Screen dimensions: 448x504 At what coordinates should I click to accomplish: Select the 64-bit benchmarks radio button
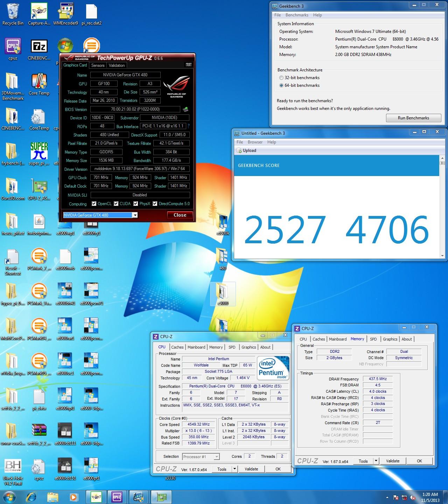(281, 85)
